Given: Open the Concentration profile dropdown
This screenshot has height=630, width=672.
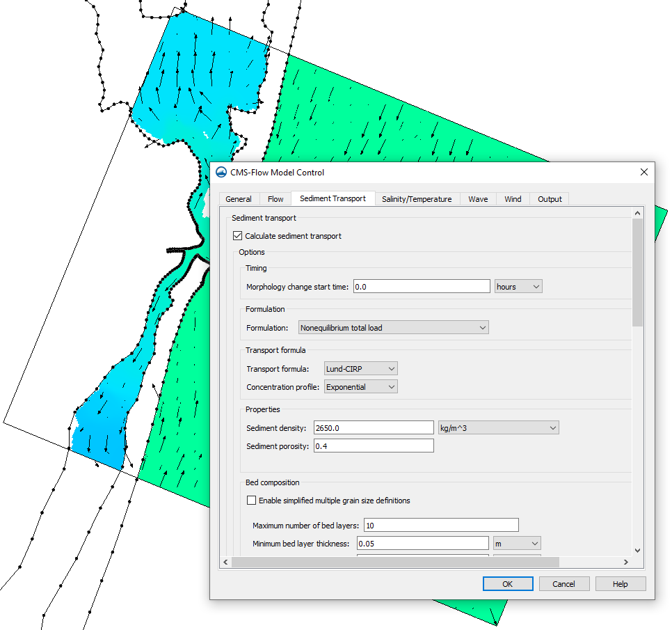Looking at the screenshot, I should pyautogui.click(x=360, y=386).
